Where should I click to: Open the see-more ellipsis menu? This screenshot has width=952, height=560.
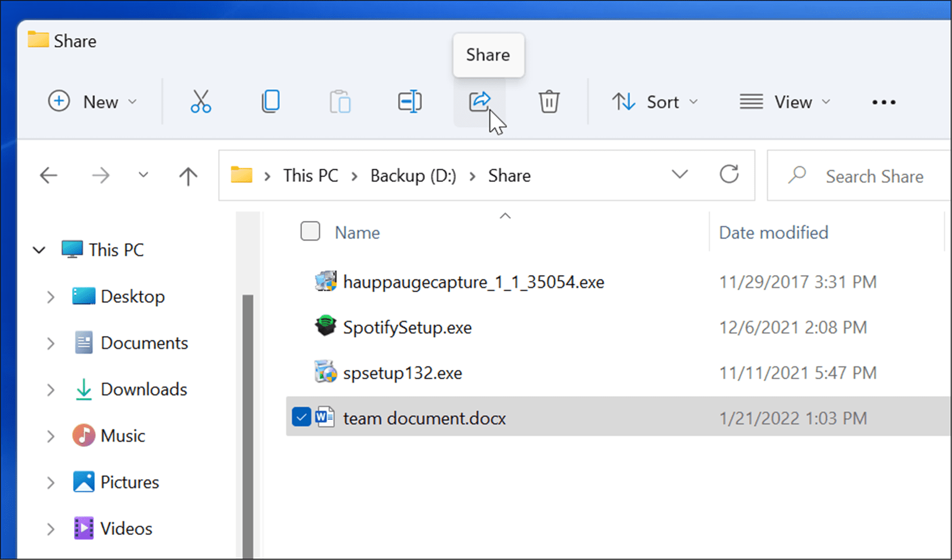pos(883,102)
